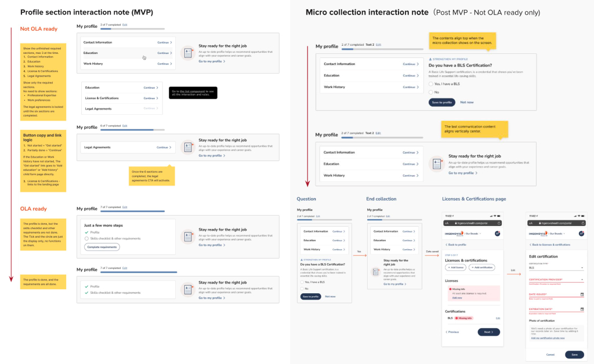This screenshot has width=594, height=364.
Task: Click the lock icon in Licenses & certifications phone URL bar
Action: (x=456, y=223)
